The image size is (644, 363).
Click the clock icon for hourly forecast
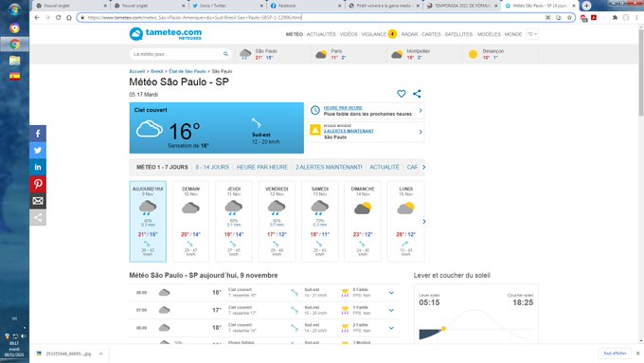click(x=315, y=110)
